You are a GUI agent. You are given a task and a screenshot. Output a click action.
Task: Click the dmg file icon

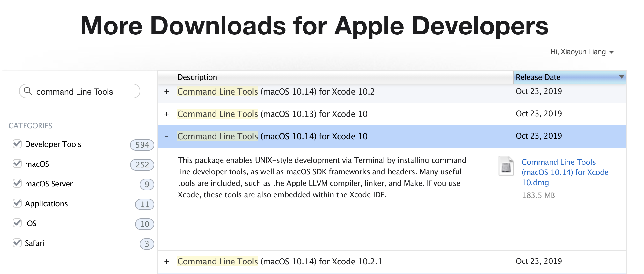pos(506,166)
